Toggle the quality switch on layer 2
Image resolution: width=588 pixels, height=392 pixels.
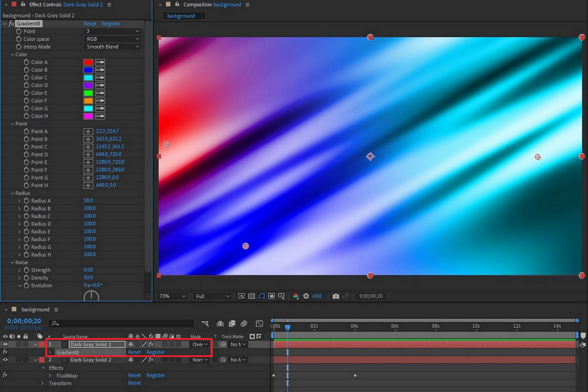(144, 359)
